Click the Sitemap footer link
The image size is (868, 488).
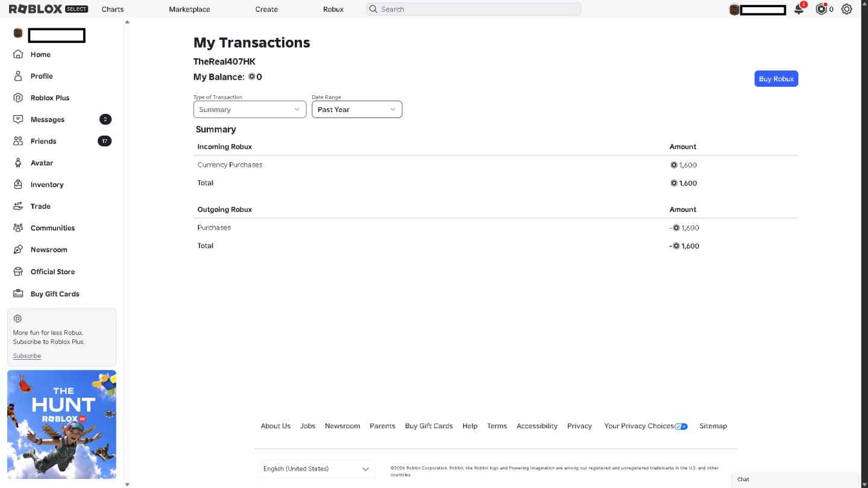pos(713,426)
